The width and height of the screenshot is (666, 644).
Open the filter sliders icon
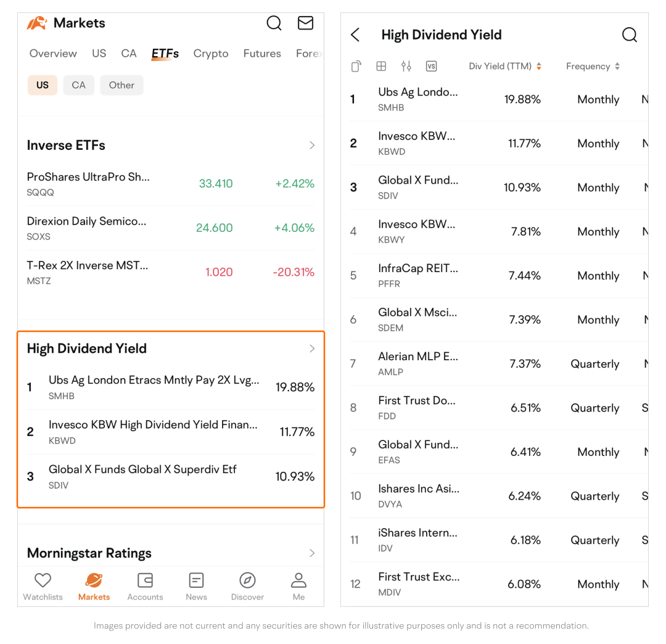[x=406, y=67]
